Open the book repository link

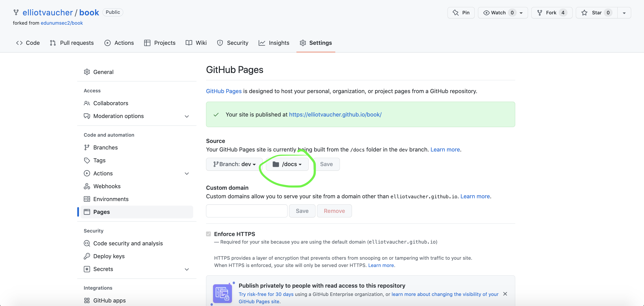(x=89, y=12)
